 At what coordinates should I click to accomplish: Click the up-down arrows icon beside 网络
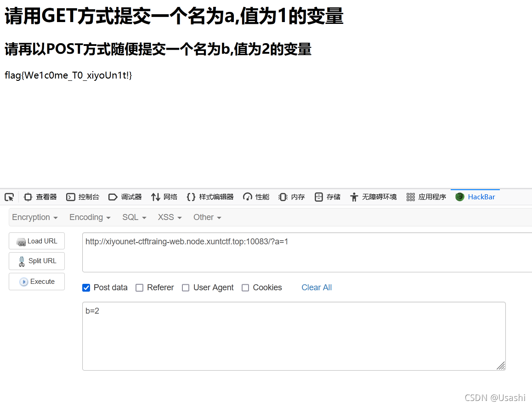(156, 197)
